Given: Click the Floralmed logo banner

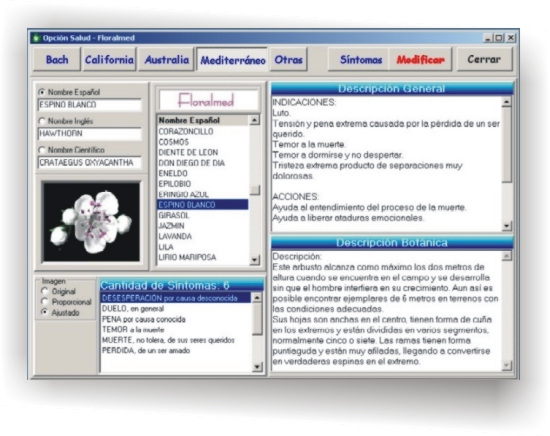Looking at the screenshot, I should pyautogui.click(x=209, y=101).
